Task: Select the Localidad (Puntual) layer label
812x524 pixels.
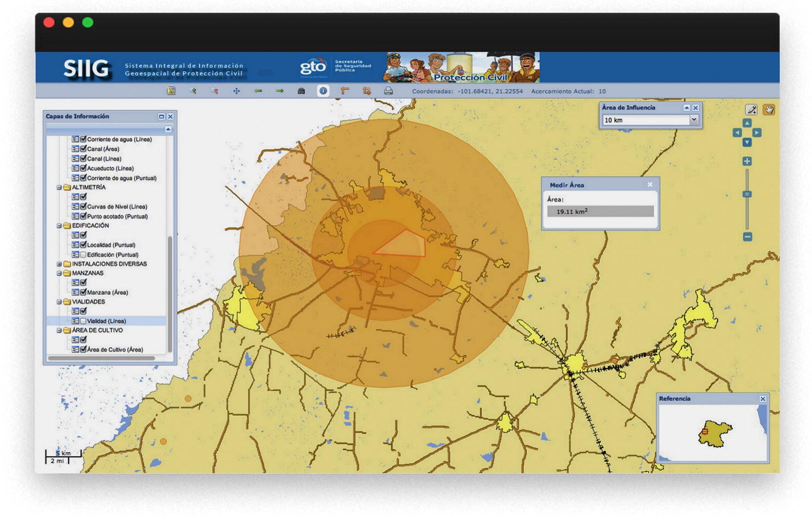Action: 111,244
